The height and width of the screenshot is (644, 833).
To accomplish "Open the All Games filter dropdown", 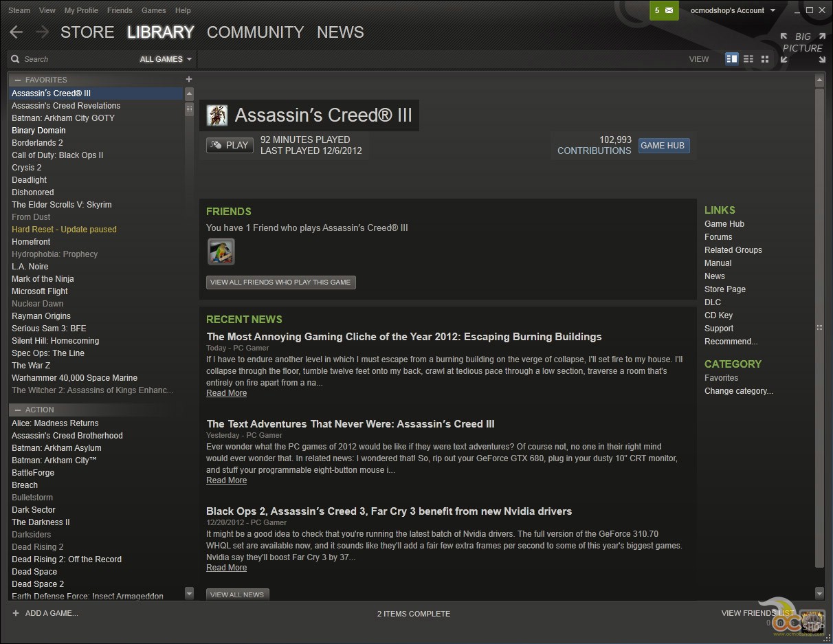I will point(166,59).
